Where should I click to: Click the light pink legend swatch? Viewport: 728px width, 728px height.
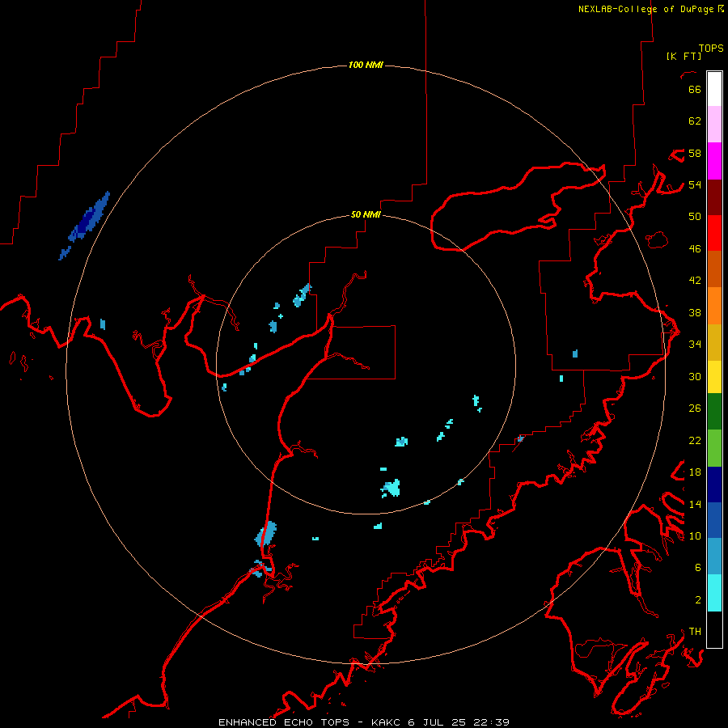(714, 125)
